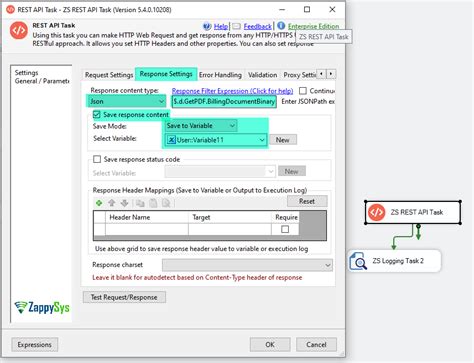Open status code Select Variable dropdown

point(271,172)
